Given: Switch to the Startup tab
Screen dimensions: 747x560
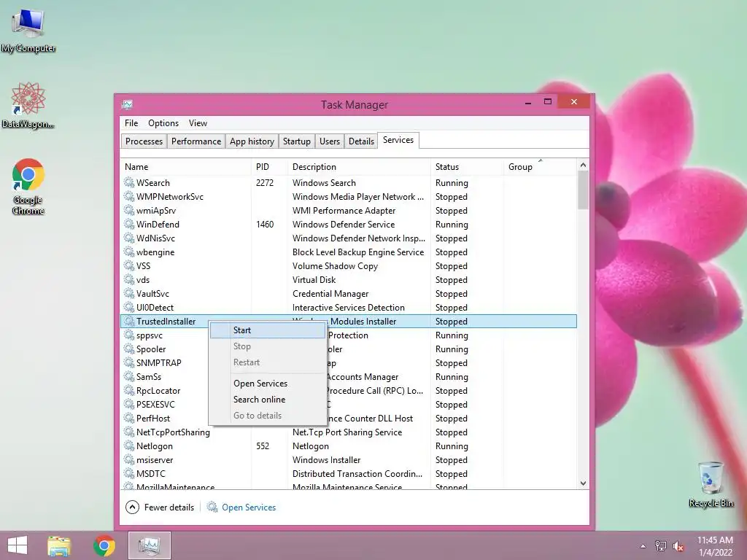Looking at the screenshot, I should point(297,141).
